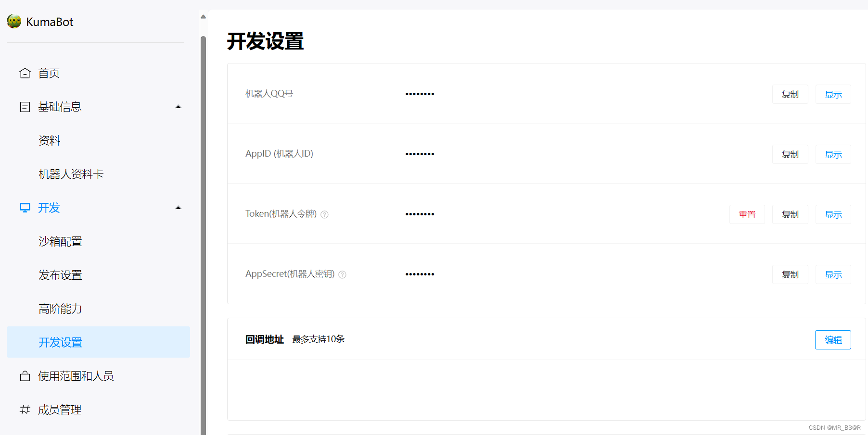Open the 沙箱配置 sidebar entry
The width and height of the screenshot is (868, 435).
pyautogui.click(x=60, y=241)
